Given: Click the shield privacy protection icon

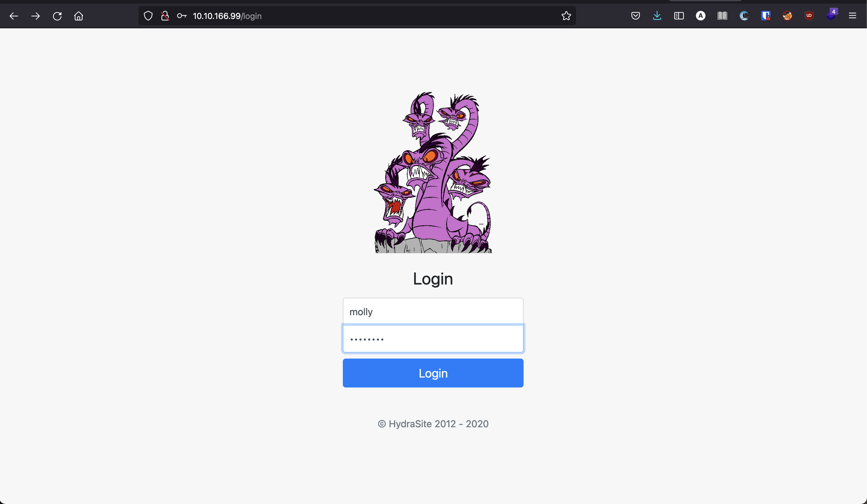Looking at the screenshot, I should pos(148,16).
